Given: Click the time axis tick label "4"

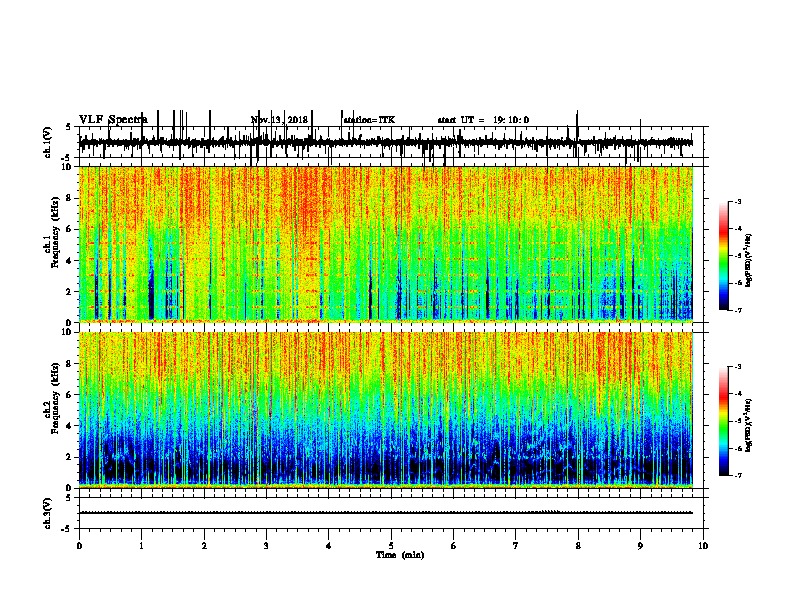Looking at the screenshot, I should coord(329,545).
